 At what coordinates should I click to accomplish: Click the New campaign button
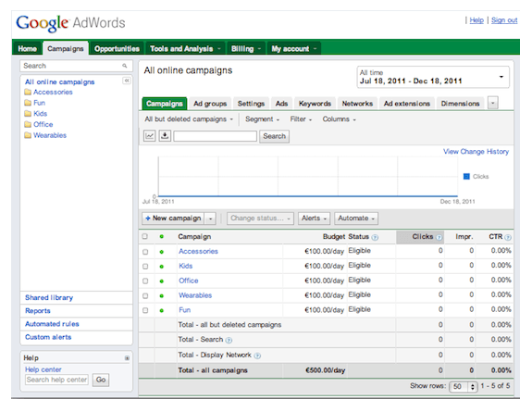(173, 218)
